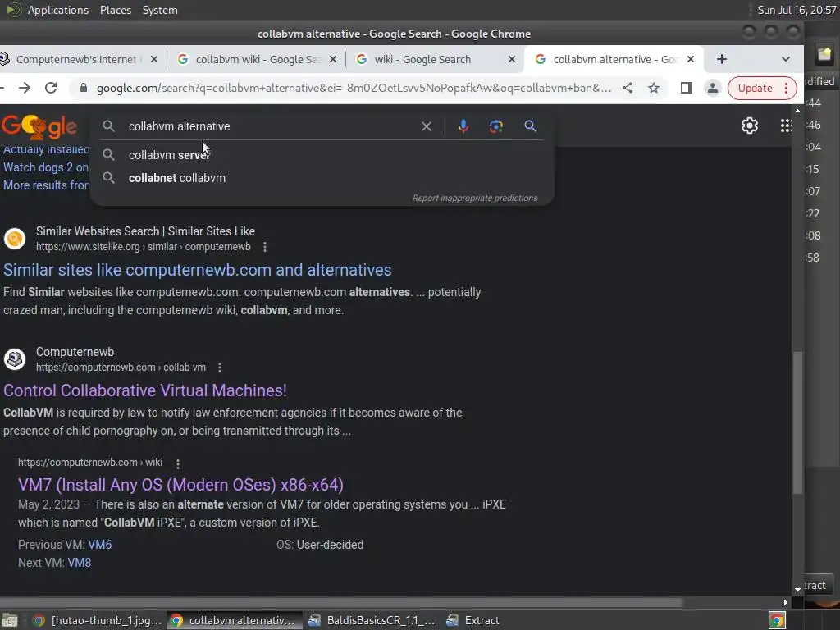Follow the Next VM: VM8 link
Image resolution: width=840 pixels, height=630 pixels.
coord(80,563)
